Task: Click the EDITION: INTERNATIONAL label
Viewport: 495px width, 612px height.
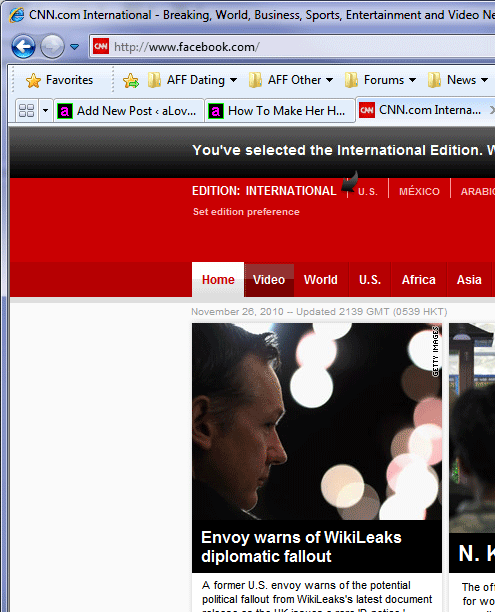Action: click(264, 191)
